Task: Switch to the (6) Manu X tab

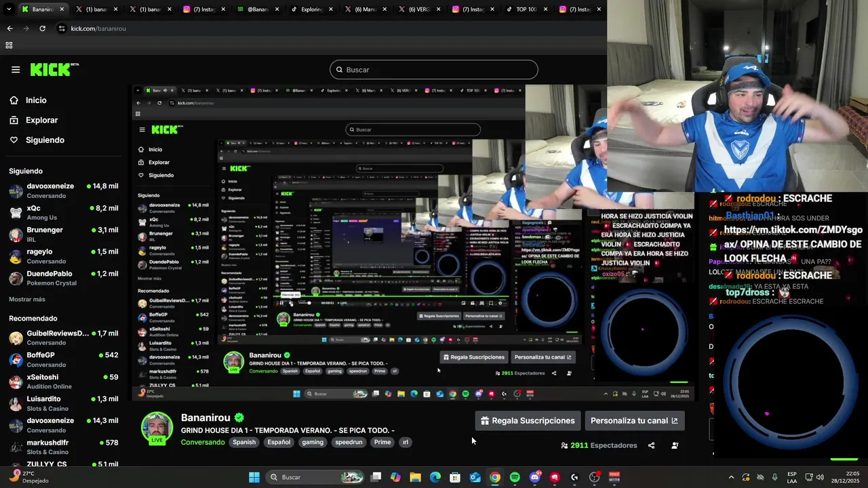Action: (x=365, y=9)
